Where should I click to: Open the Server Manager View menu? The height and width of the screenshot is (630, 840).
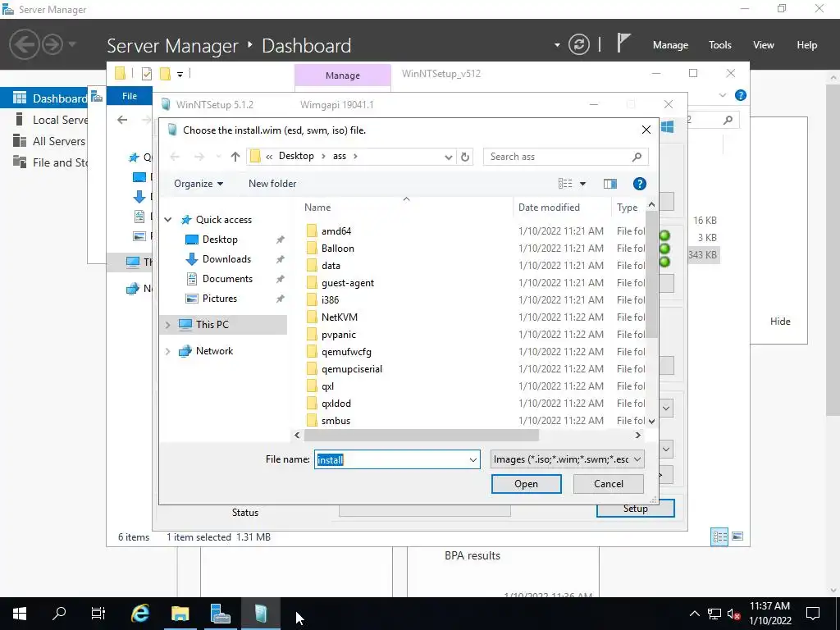click(764, 45)
